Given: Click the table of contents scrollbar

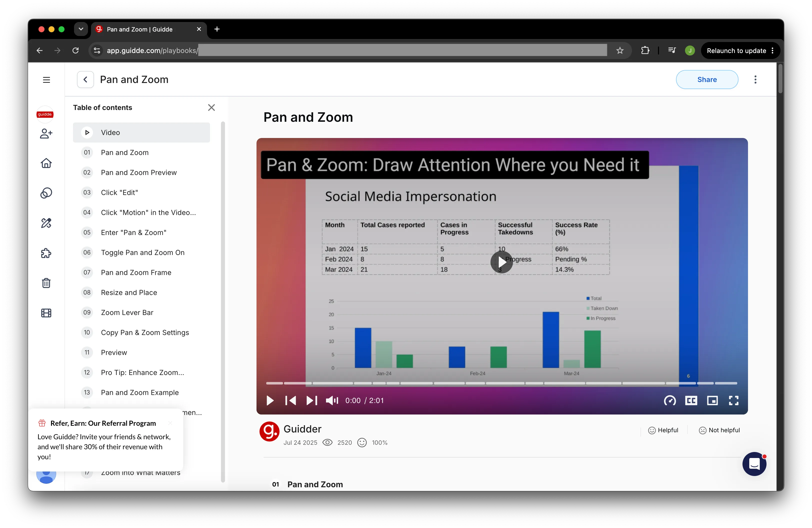Looking at the screenshot, I should point(223,301).
